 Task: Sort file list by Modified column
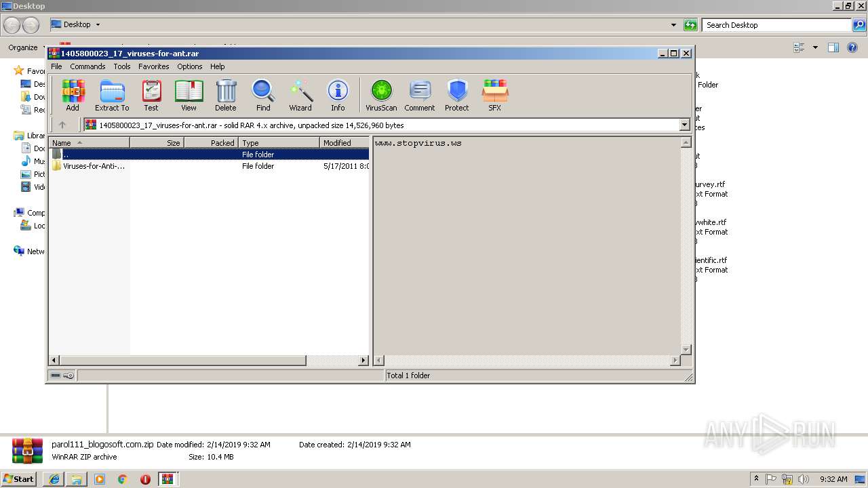pyautogui.click(x=344, y=143)
